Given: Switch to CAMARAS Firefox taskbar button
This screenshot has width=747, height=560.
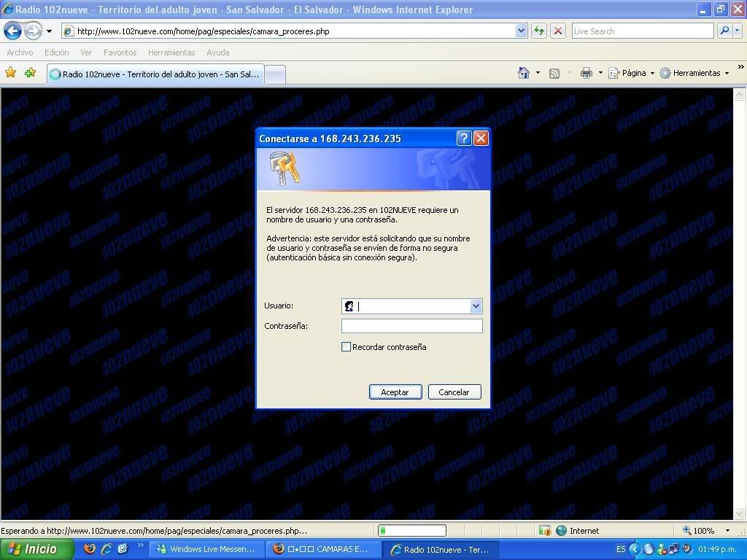Looking at the screenshot, I should click(323, 549).
